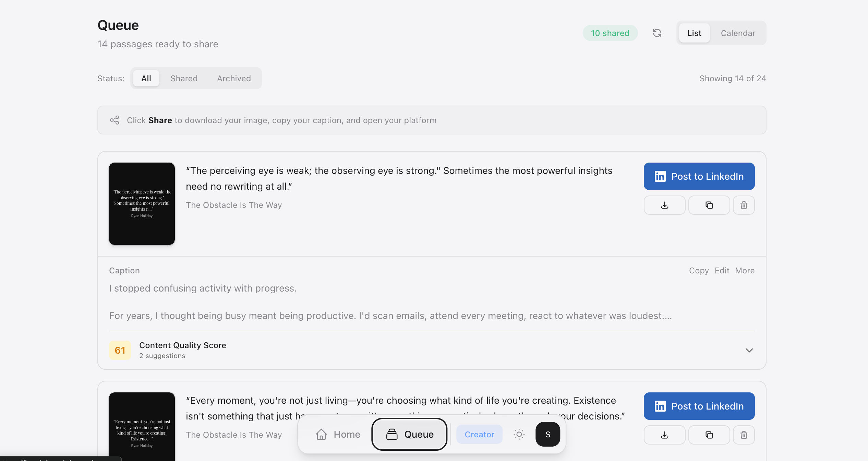Filter status by Archived tab

click(x=234, y=78)
